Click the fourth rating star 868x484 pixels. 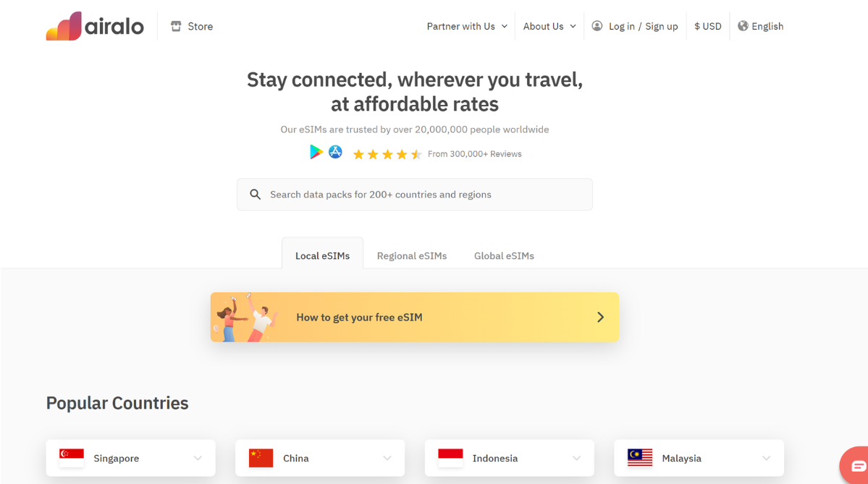403,153
